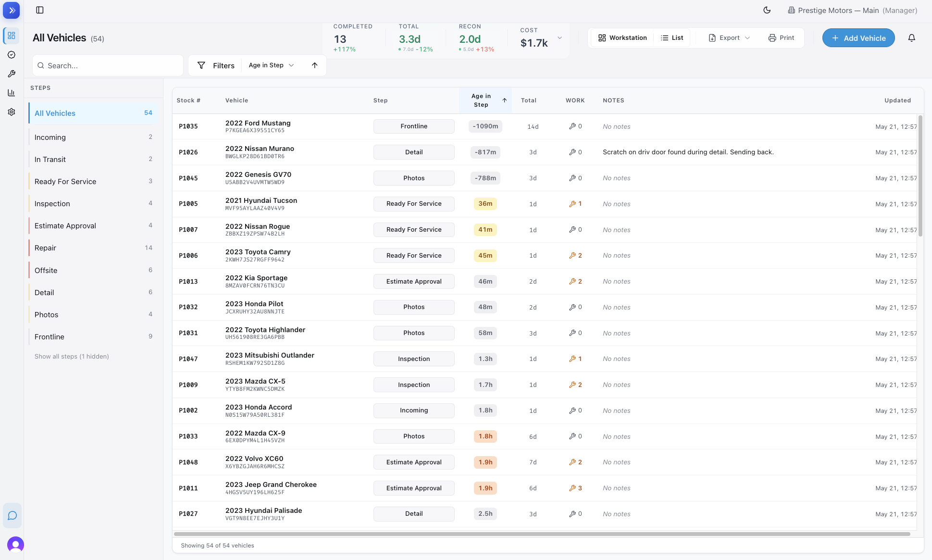Viewport: 932px width, 560px height.
Task: Click the Updated column header
Action: [x=897, y=100]
